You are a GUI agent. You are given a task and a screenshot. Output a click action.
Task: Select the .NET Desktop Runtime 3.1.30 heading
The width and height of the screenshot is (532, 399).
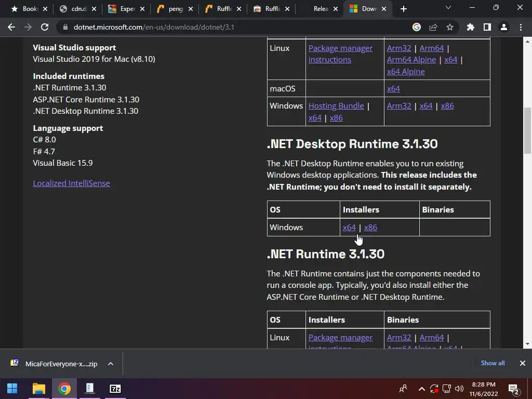[x=352, y=144]
